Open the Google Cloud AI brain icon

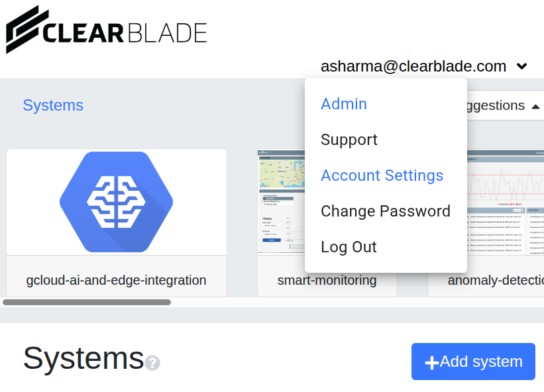coord(116,202)
